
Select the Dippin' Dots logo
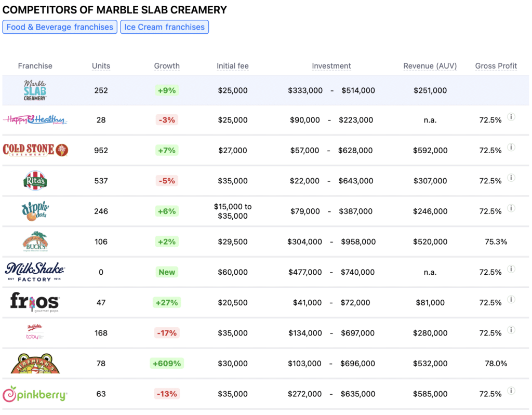tap(35, 211)
